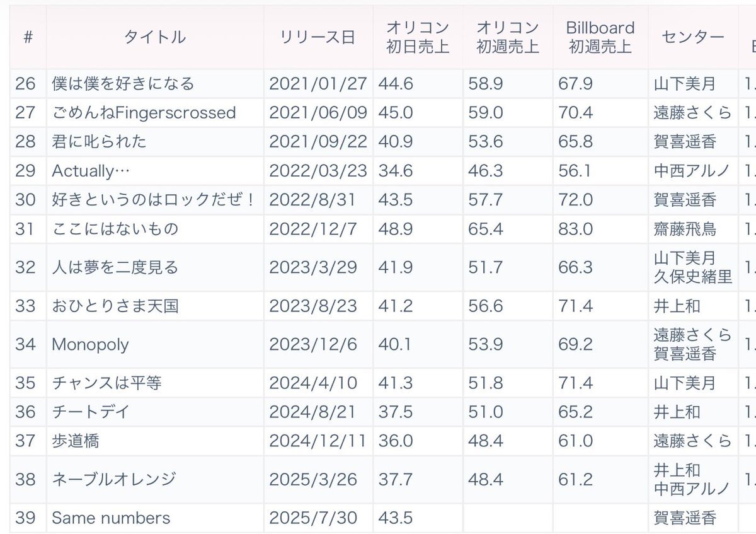Click the リリース日 column header

(x=318, y=37)
